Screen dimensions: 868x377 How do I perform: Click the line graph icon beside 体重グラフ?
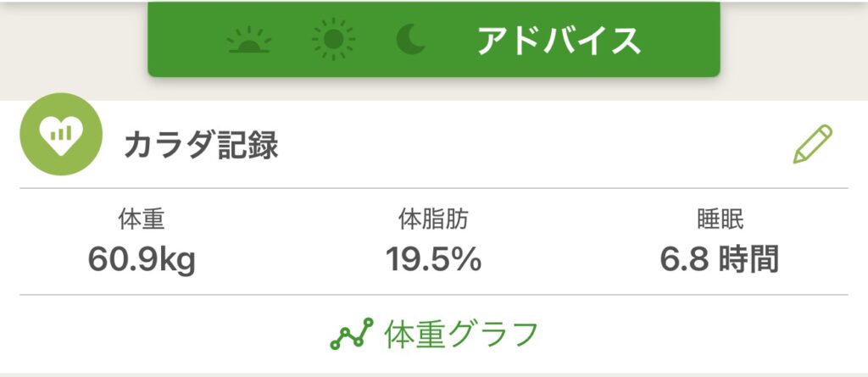[352, 334]
